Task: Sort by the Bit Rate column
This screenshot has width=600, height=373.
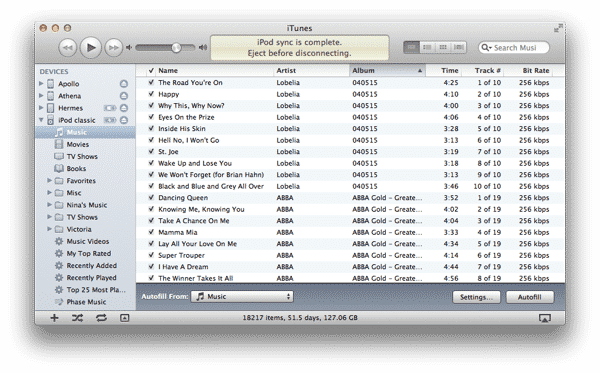Action: pos(528,70)
